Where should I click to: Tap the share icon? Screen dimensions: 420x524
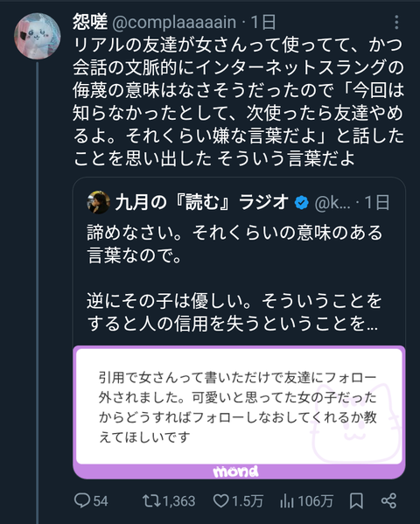(x=388, y=500)
